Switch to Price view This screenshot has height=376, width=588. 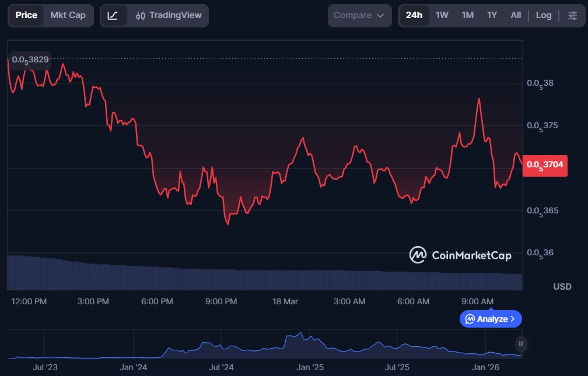(26, 15)
